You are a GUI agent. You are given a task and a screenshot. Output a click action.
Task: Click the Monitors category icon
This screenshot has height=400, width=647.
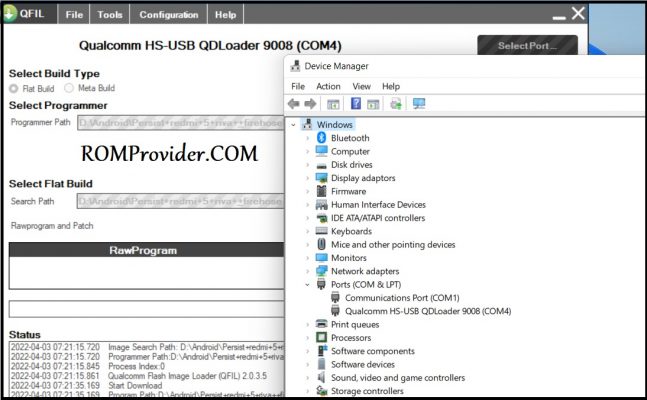321,258
